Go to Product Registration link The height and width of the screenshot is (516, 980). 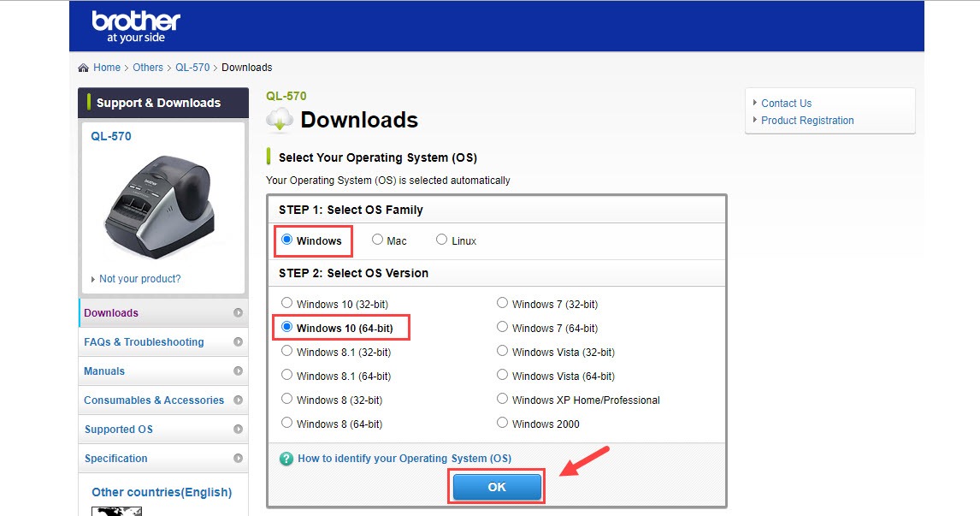[807, 121]
